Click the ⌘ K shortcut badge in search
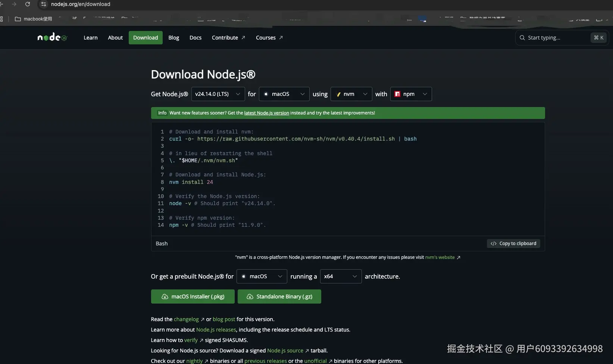The image size is (613, 364). (x=598, y=38)
